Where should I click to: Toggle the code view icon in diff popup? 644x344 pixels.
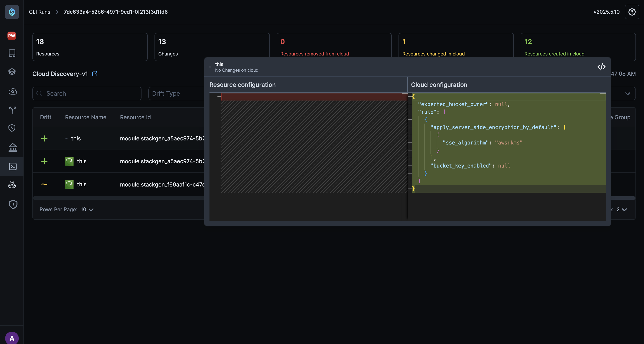601,67
